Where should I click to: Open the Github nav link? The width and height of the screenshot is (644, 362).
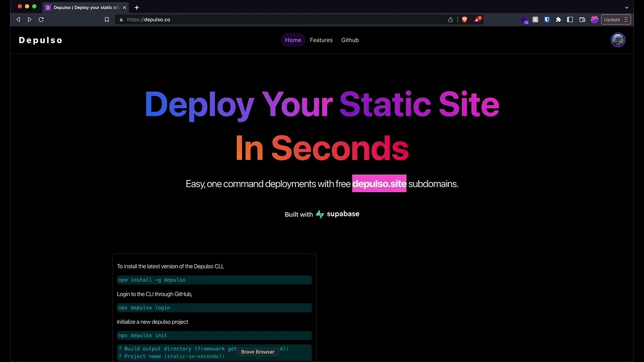click(350, 40)
